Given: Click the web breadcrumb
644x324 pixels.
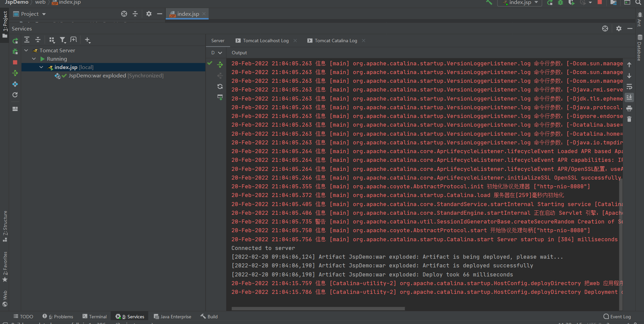Looking at the screenshot, I should [x=40, y=2].
